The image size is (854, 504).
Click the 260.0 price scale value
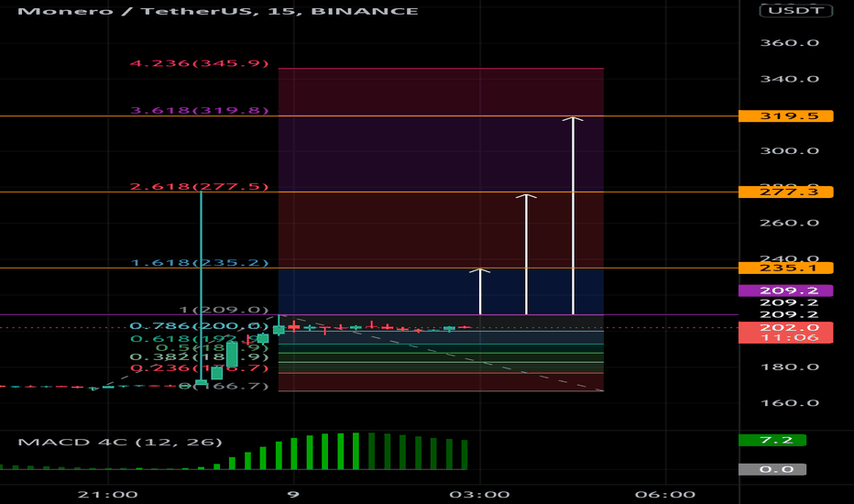coord(790,223)
